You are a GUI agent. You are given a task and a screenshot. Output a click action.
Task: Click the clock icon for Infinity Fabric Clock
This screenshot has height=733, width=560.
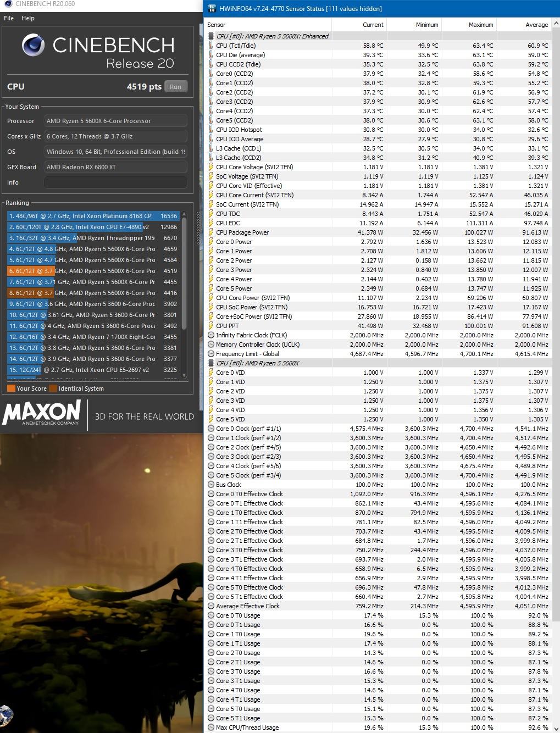coord(211,335)
